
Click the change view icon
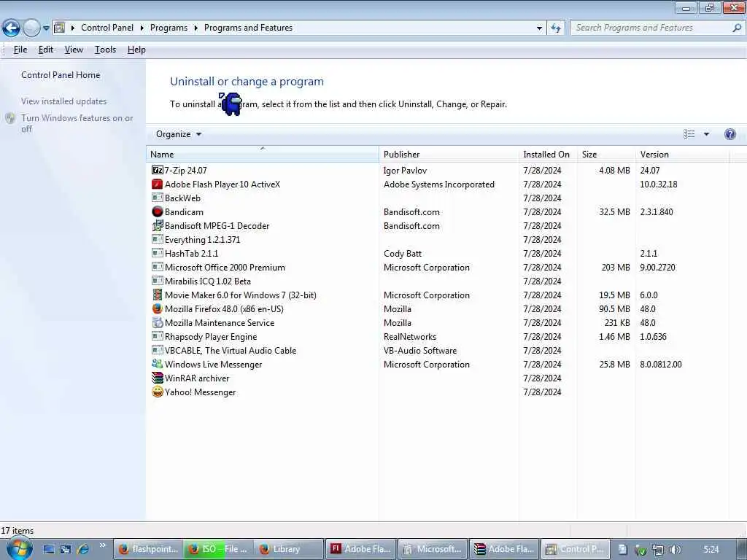pos(689,134)
